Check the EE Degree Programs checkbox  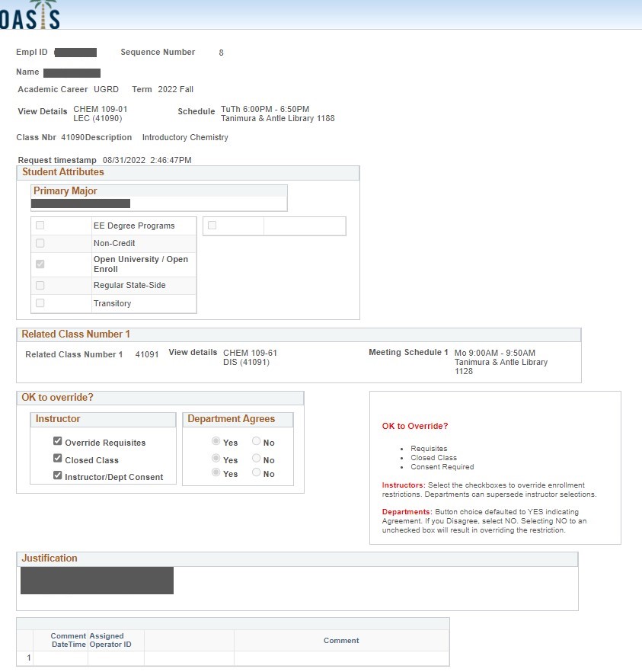[x=40, y=226]
